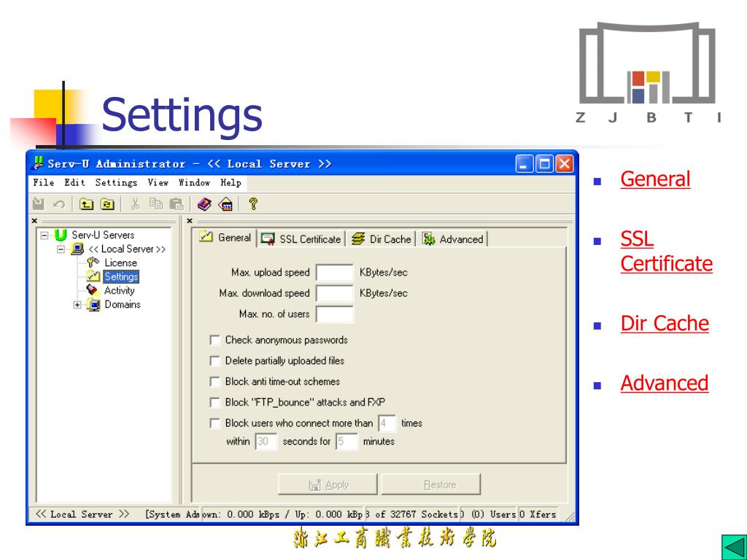Click the "0 Xfers" status bar entry
This screenshot has height=560, width=747.
538,514
